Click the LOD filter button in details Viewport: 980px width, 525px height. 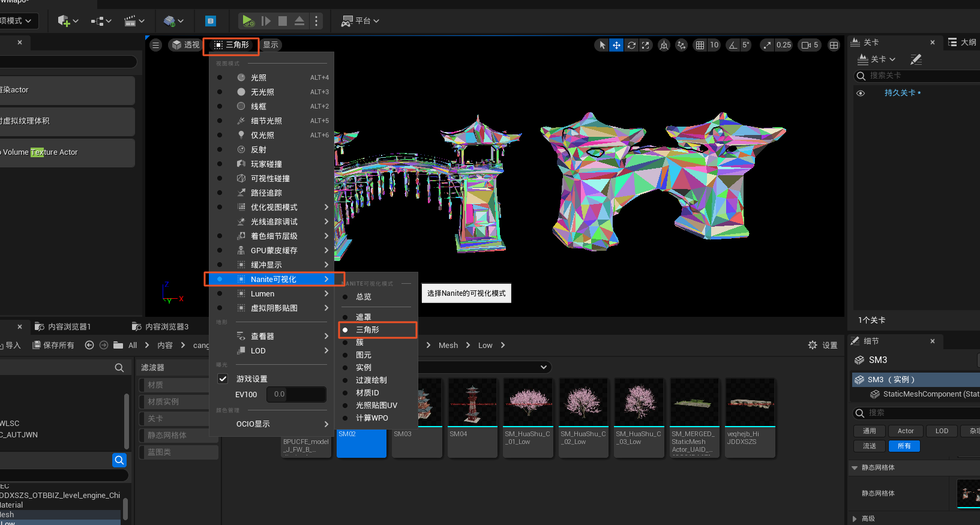[942, 431]
